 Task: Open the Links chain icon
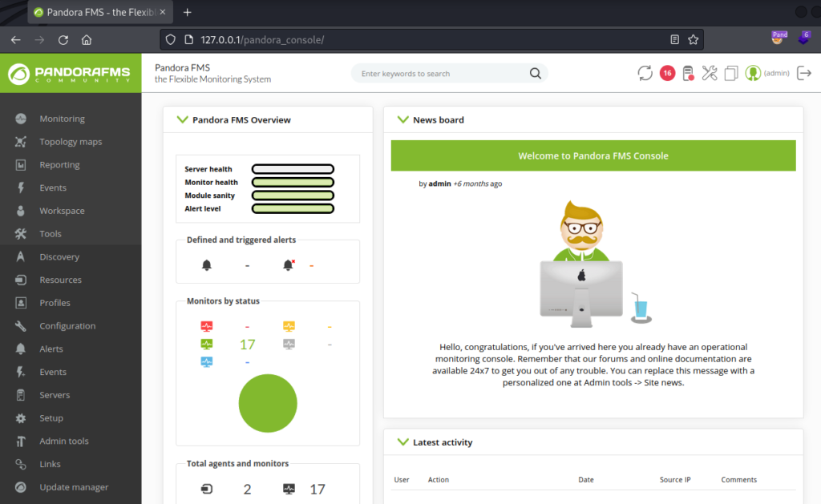[20, 464]
